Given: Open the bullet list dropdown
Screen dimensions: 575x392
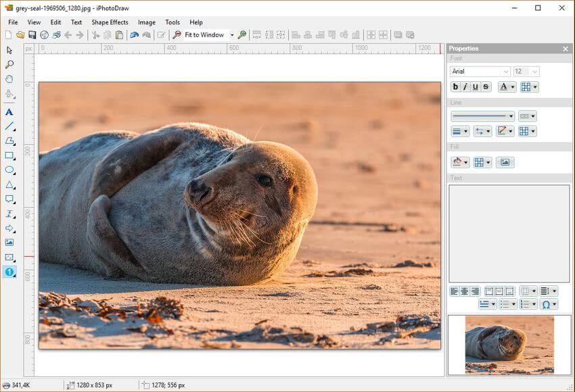Looking at the screenshot, I should coord(508,304).
